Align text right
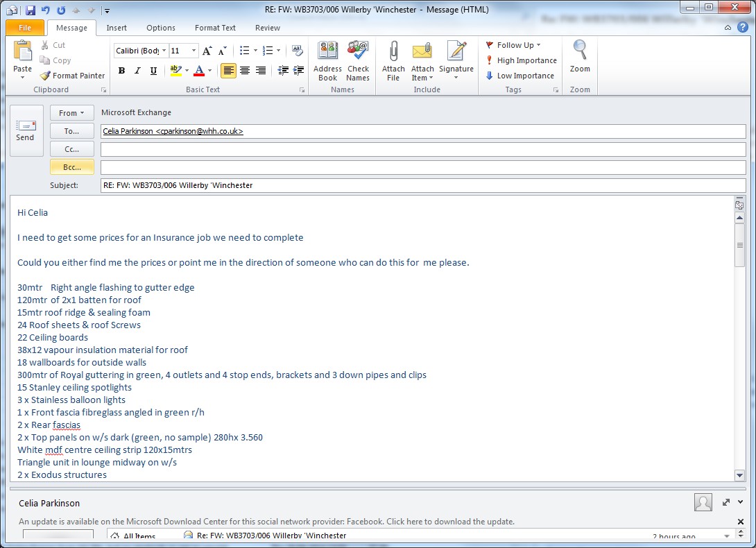The image size is (756, 548). coord(260,71)
